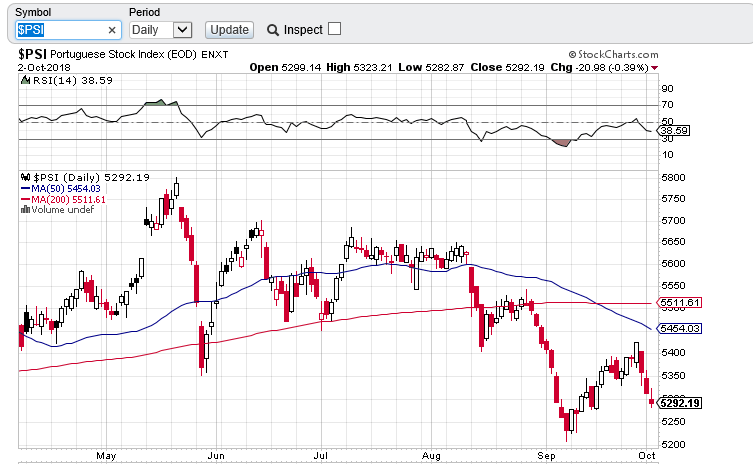
Task: Click the Oct label on the time axis
Action: [647, 455]
